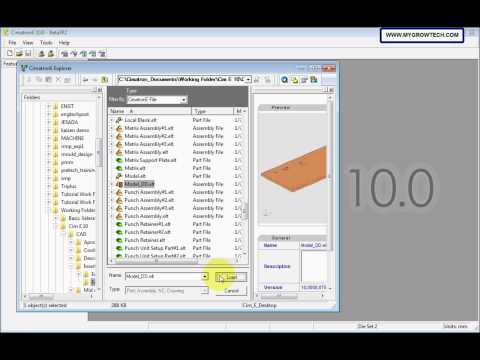The image size is (480, 360).
Task: Select the Matrix.elt file
Action: pyautogui.click(x=135, y=168)
